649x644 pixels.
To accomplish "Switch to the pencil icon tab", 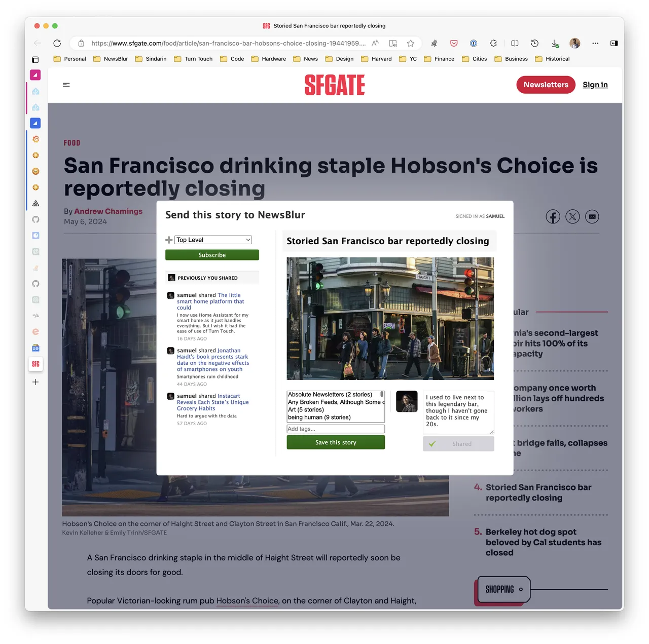I will [x=35, y=268].
